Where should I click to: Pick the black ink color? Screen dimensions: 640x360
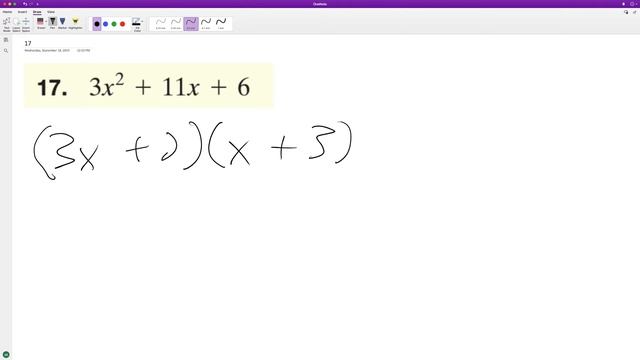click(97, 24)
